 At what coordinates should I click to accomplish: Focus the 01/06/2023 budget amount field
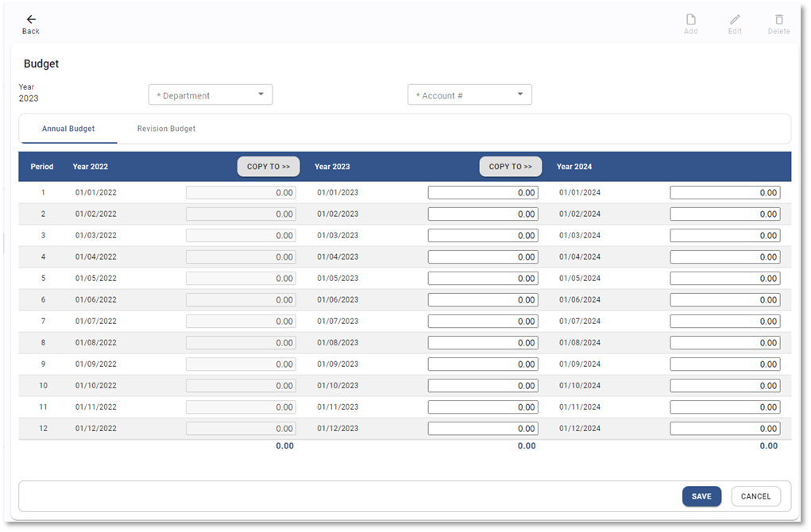click(483, 300)
